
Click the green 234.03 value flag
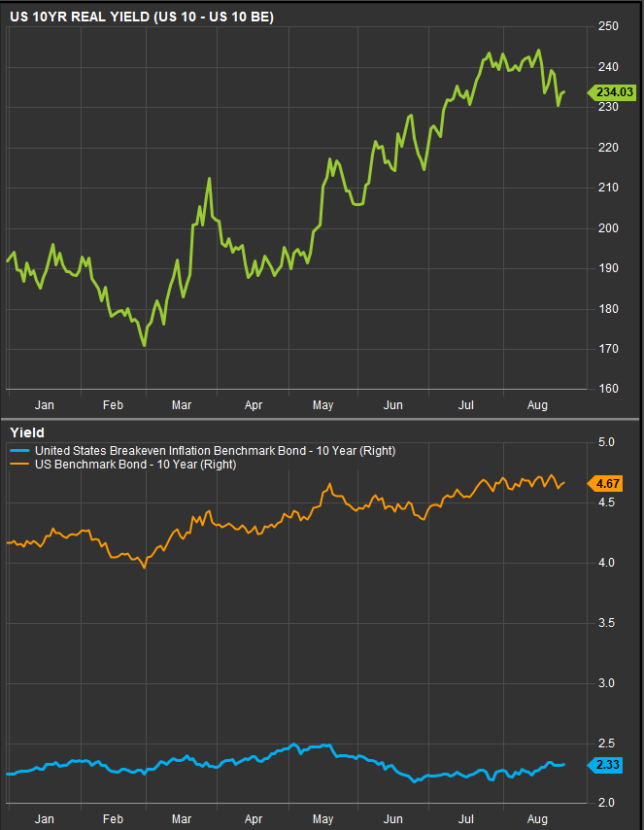(x=611, y=92)
